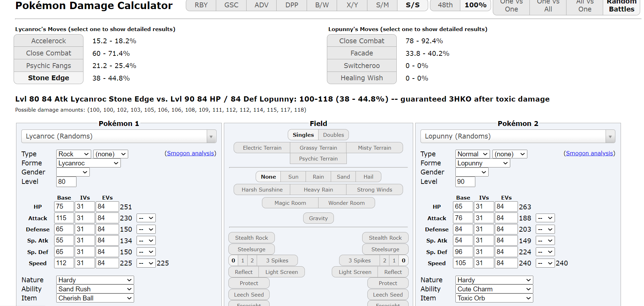
Task: Choose the X/Y generation tab
Action: (352, 5)
